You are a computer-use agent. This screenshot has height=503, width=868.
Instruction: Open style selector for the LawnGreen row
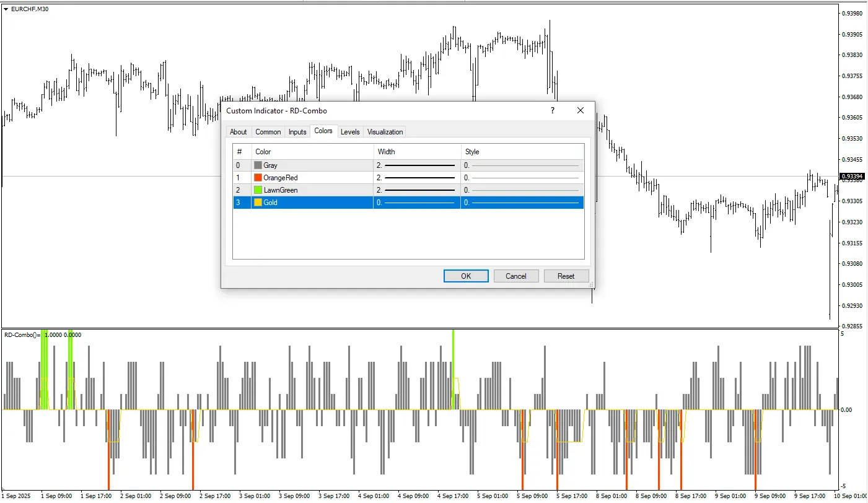[522, 190]
